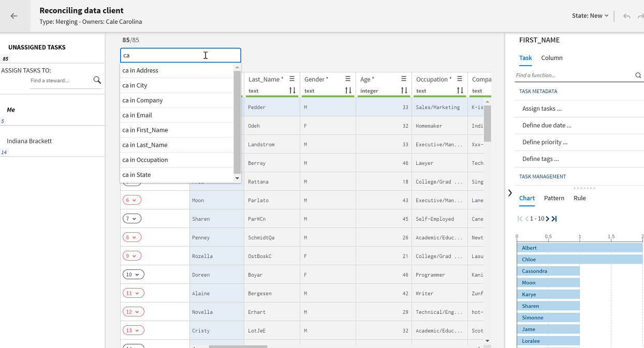Go to last chart page
Screen dimensions: 644x348
554,219
